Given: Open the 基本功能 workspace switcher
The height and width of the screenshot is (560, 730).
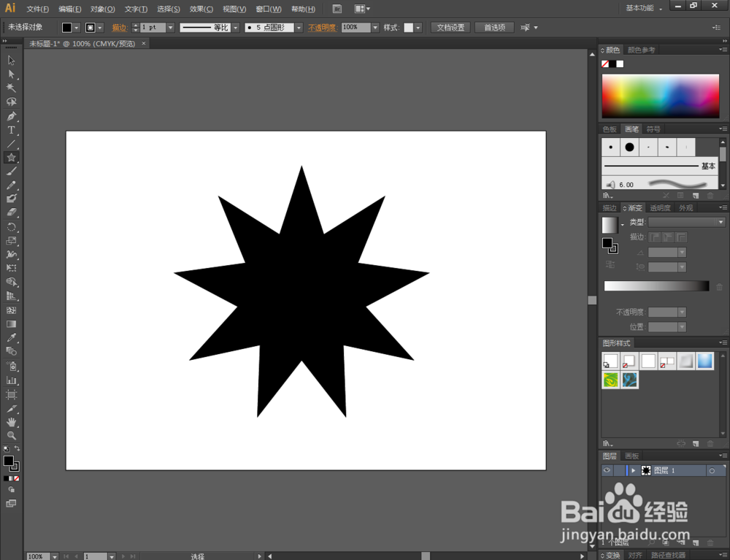Looking at the screenshot, I should pyautogui.click(x=643, y=8).
